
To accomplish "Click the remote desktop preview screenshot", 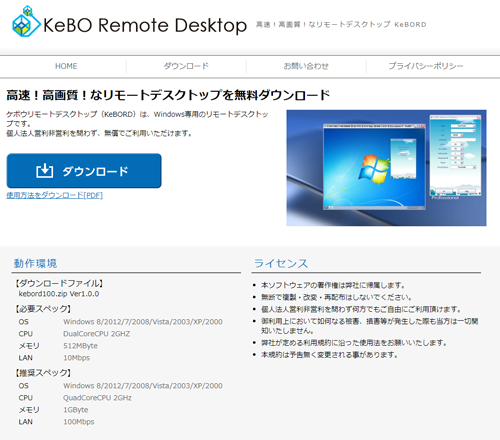I will click(386, 168).
